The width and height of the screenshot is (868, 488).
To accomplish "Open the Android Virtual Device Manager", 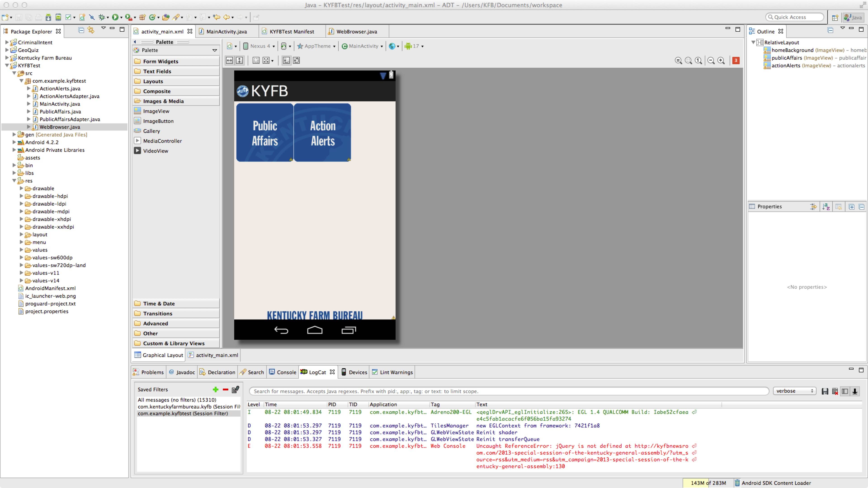I will pos(58,17).
